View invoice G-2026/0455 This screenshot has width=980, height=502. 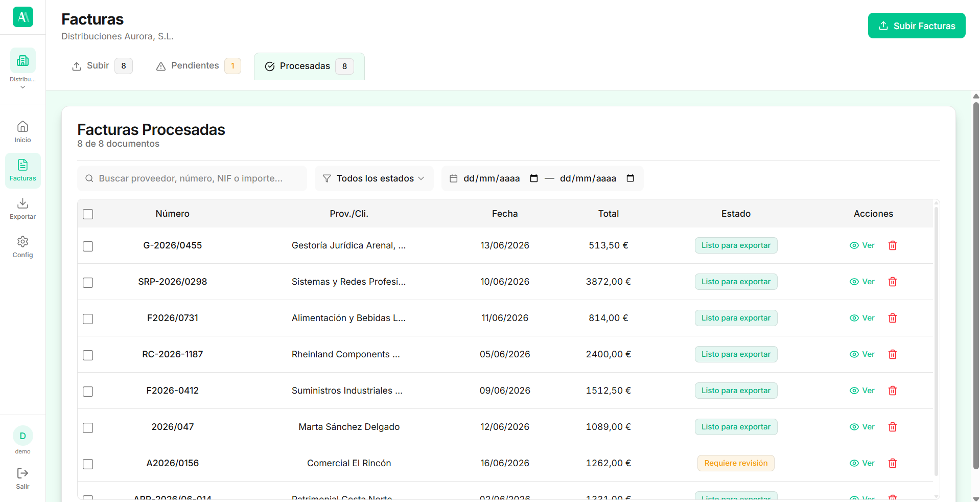click(x=862, y=245)
